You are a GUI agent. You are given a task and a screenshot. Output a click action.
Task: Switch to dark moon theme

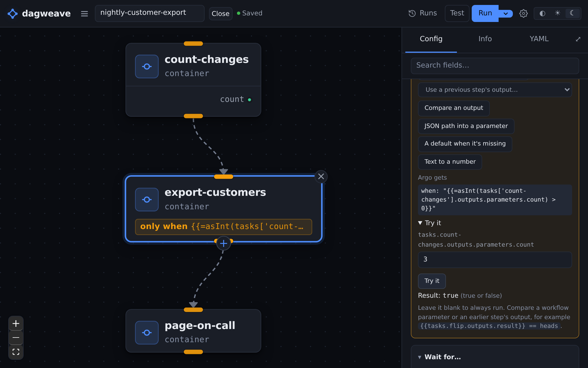click(572, 13)
